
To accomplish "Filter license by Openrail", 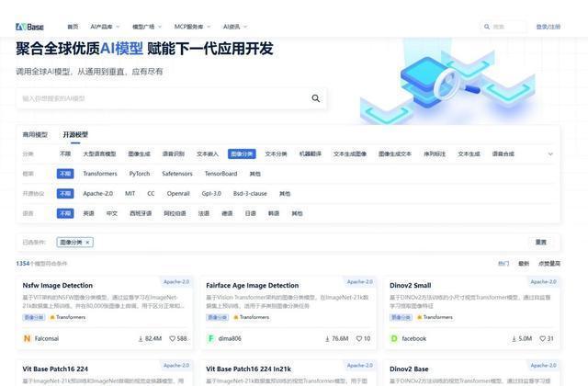I will (x=178, y=194).
